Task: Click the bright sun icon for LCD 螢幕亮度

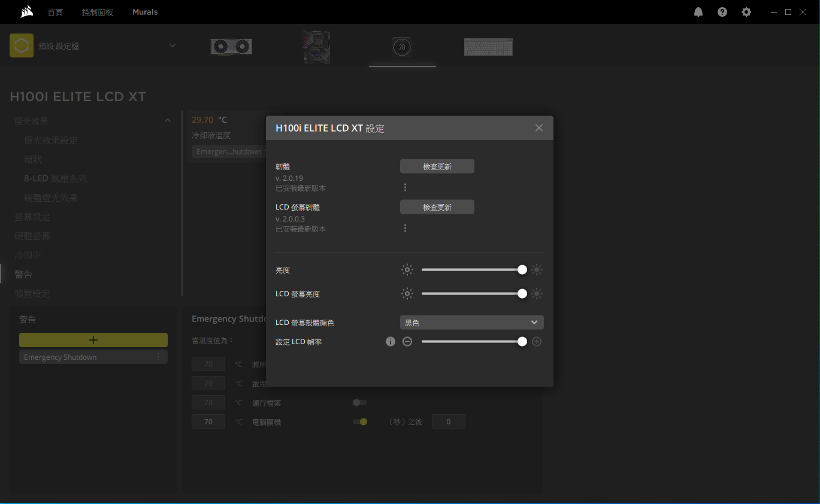Action: click(x=537, y=294)
